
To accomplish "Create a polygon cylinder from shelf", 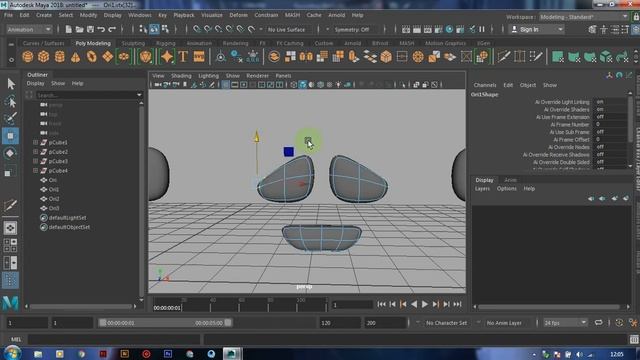I will click(x=60, y=57).
